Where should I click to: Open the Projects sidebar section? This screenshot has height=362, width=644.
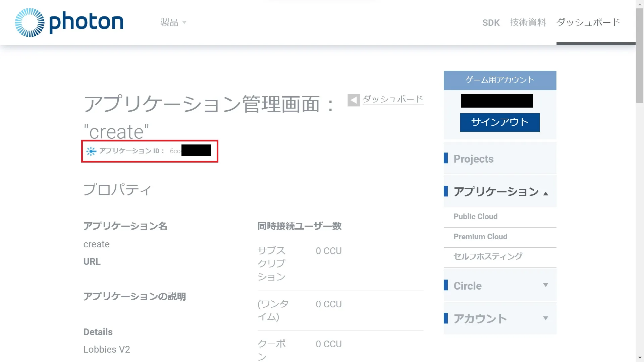coord(500,159)
